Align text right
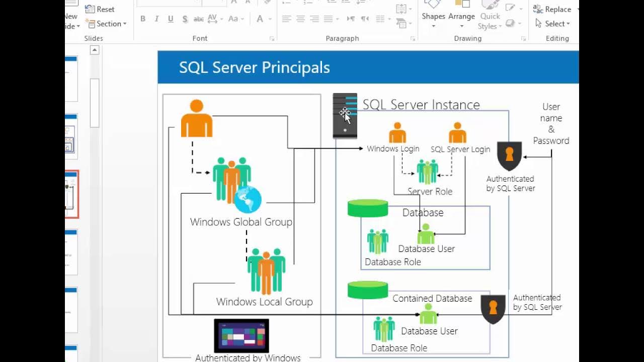The width and height of the screenshot is (644, 362). click(x=315, y=19)
